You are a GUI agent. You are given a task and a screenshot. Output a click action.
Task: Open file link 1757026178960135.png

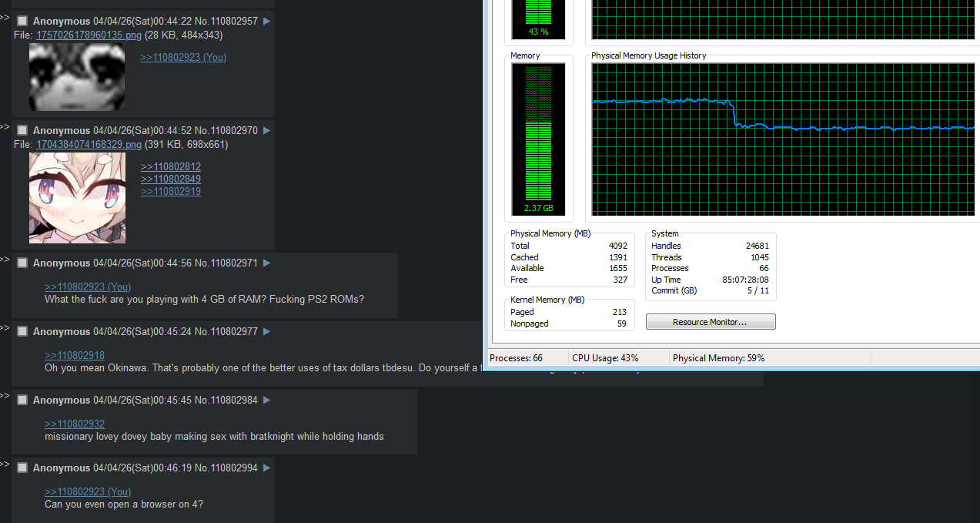tap(89, 35)
